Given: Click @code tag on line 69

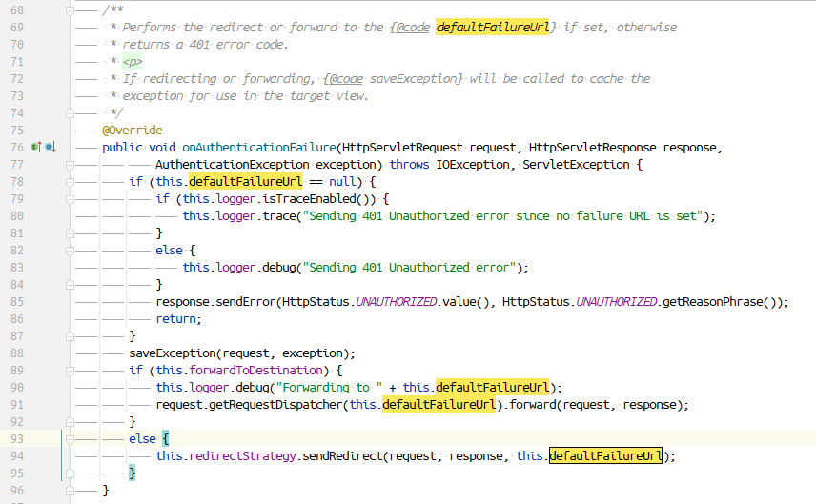Looking at the screenshot, I should 413,27.
